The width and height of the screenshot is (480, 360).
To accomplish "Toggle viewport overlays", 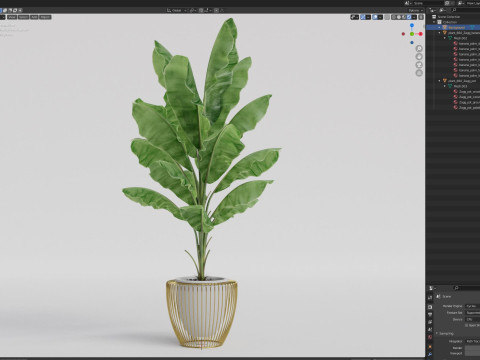I will [x=375, y=17].
